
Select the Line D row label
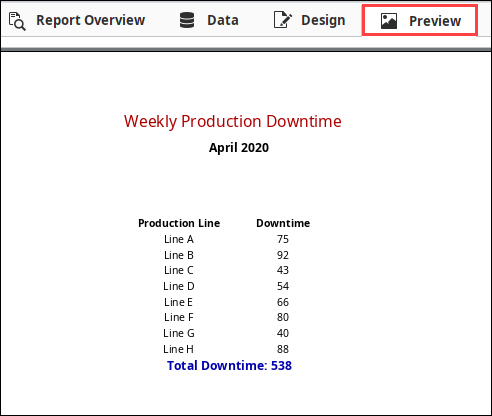[x=179, y=286]
